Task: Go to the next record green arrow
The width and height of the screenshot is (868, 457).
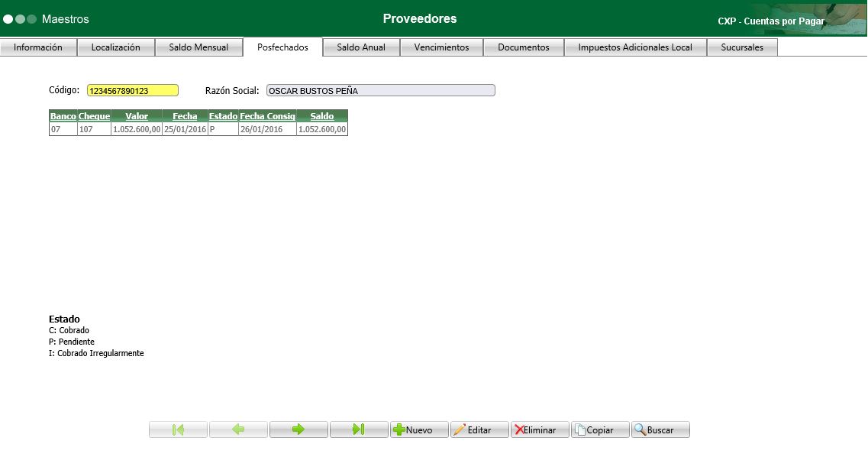Action: (x=299, y=429)
